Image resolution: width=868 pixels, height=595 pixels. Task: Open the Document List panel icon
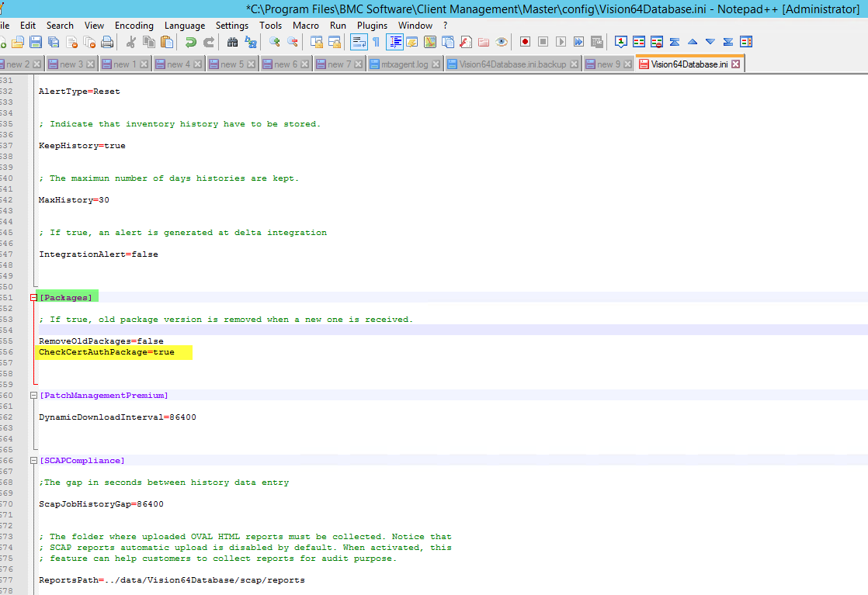tap(448, 42)
